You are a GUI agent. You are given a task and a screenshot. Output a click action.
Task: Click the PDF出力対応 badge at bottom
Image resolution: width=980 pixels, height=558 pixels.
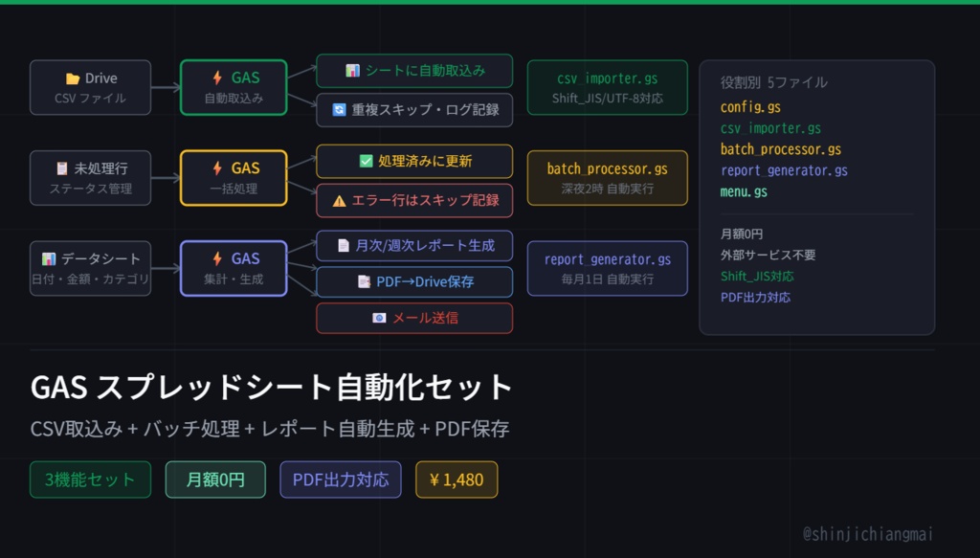tap(341, 480)
